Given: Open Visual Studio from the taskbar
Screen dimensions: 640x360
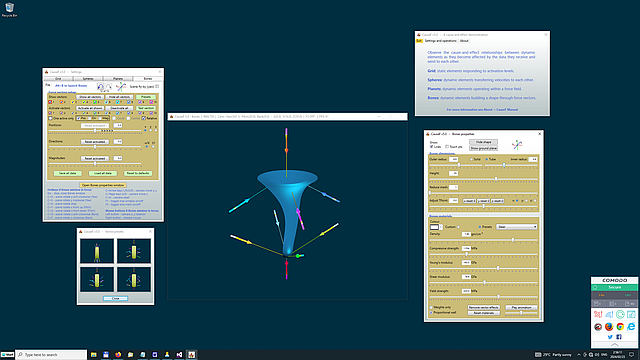Looking at the screenshot, I should coord(179,355).
